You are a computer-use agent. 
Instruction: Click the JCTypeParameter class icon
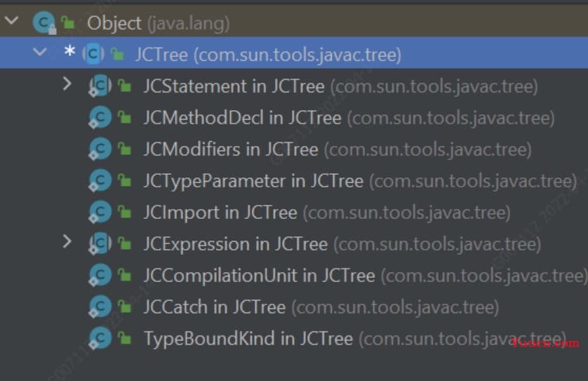tap(100, 180)
